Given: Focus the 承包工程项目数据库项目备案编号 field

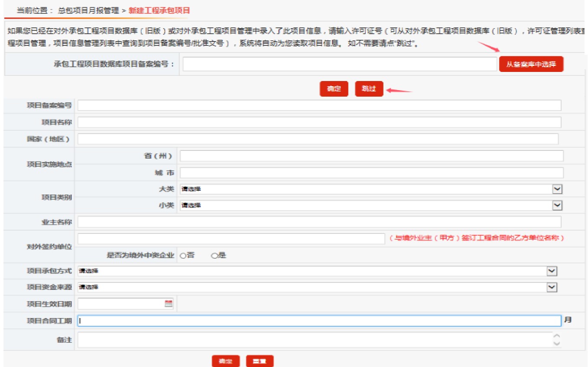Looking at the screenshot, I should (339, 65).
